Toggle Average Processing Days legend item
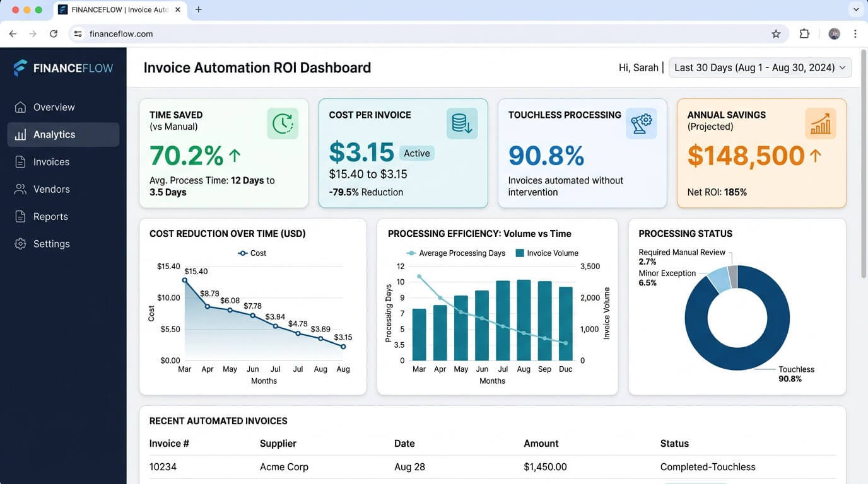The height and width of the screenshot is (484, 868). (455, 253)
